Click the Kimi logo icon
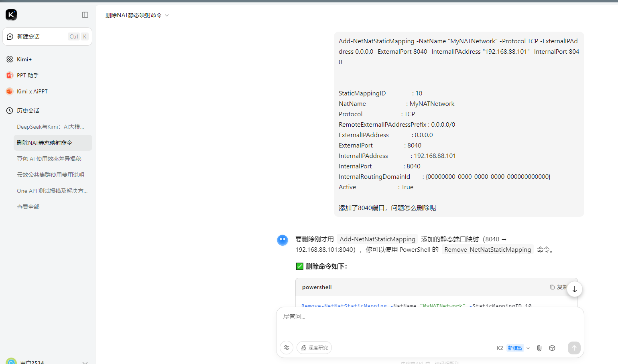The width and height of the screenshot is (618, 364). tap(11, 15)
